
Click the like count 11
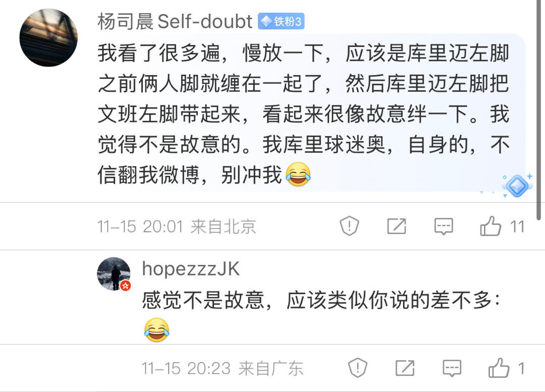click(x=517, y=227)
